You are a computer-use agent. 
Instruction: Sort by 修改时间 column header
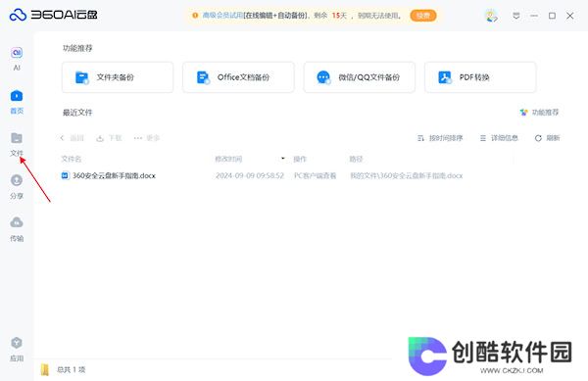tap(228, 160)
